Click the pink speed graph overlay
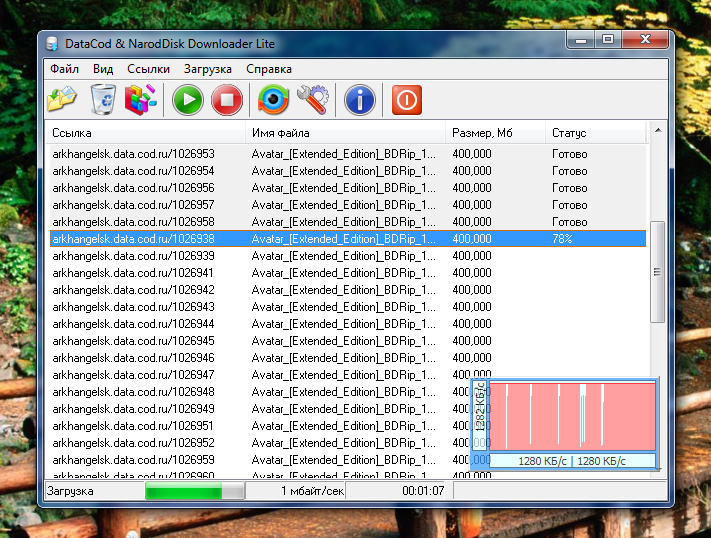The image size is (711, 538). (572, 417)
